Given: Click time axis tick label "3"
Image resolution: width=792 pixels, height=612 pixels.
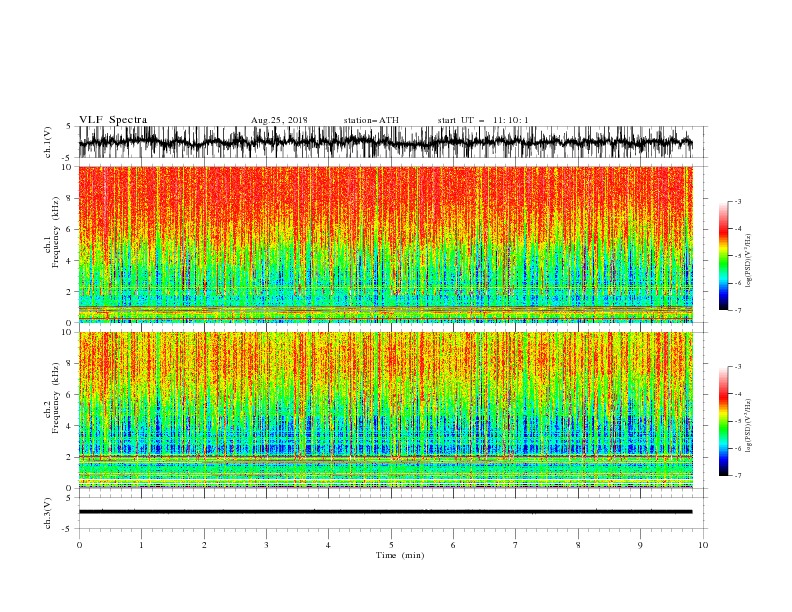Looking at the screenshot, I should pyautogui.click(x=266, y=545).
